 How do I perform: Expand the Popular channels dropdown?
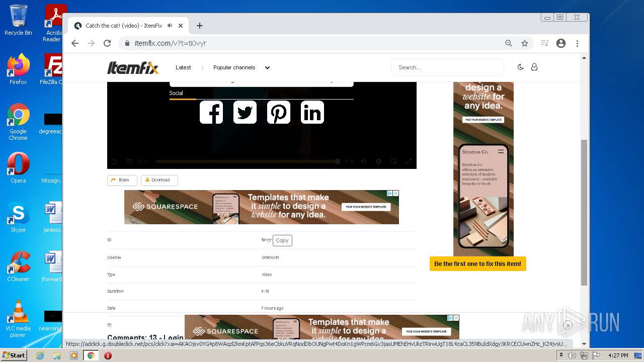[x=242, y=67]
